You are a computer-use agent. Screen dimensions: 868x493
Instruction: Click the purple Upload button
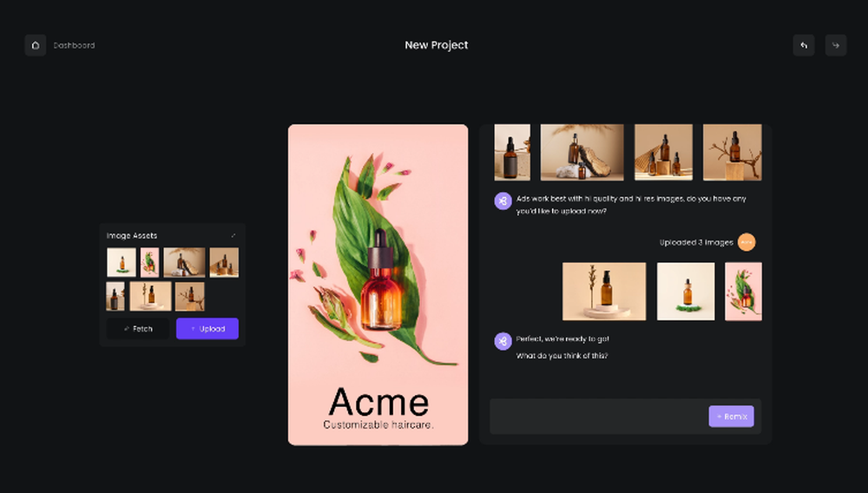click(207, 329)
